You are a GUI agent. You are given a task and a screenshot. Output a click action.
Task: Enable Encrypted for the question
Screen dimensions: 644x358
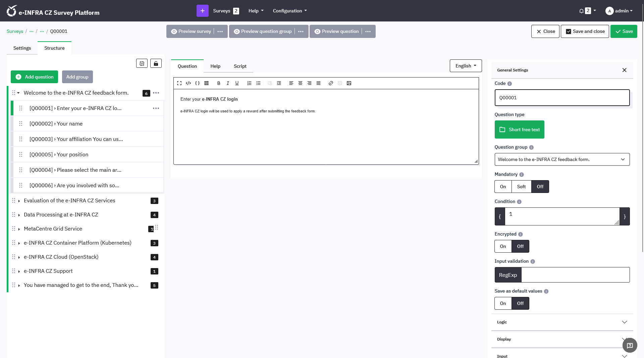tap(503, 246)
